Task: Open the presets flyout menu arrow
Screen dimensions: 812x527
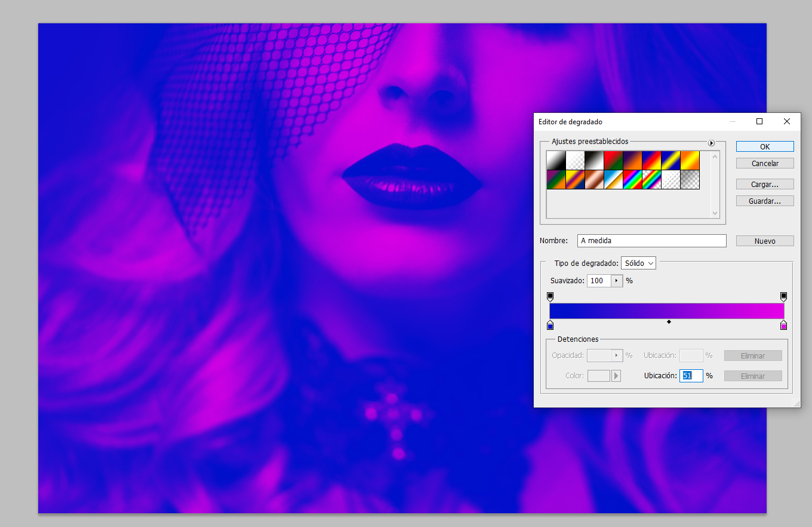Action: pyautogui.click(x=711, y=143)
